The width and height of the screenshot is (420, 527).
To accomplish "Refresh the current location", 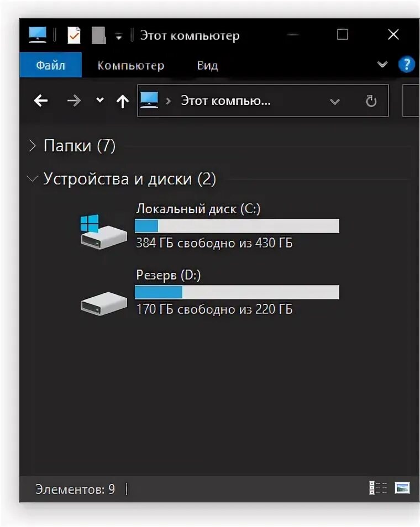I will coord(371,101).
